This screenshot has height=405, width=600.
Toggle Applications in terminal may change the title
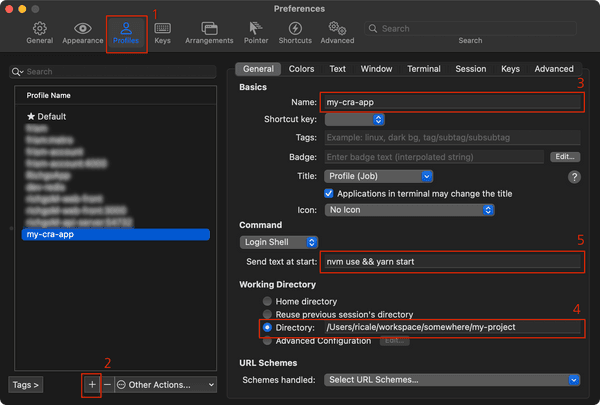(x=329, y=193)
